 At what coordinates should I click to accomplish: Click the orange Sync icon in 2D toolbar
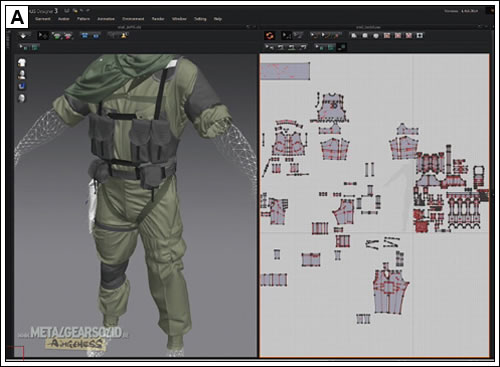(x=269, y=35)
